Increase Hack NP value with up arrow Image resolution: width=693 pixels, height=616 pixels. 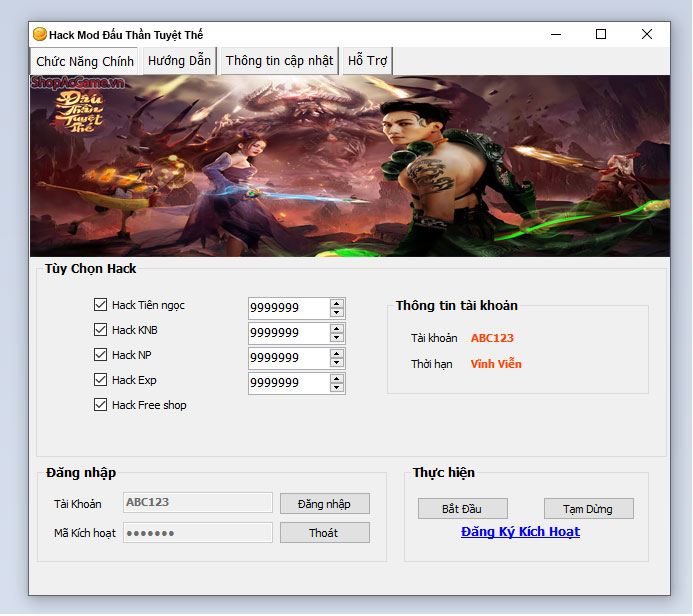tap(337, 354)
